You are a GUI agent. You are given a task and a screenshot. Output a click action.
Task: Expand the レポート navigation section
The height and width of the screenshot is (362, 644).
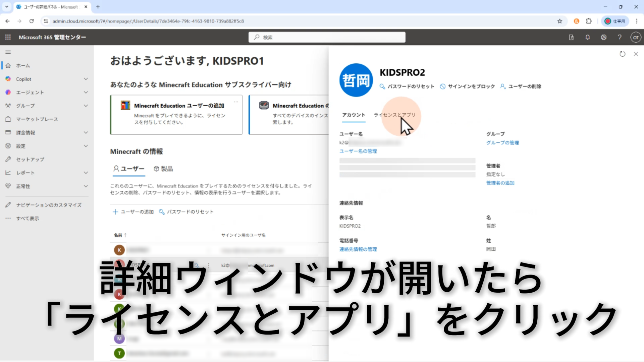pos(86,173)
